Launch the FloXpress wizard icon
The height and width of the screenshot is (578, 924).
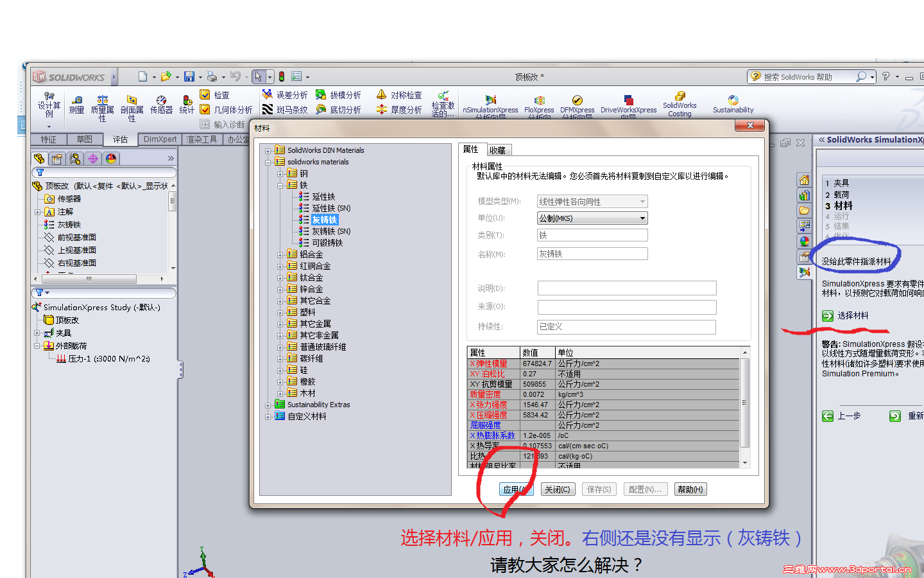click(539, 106)
